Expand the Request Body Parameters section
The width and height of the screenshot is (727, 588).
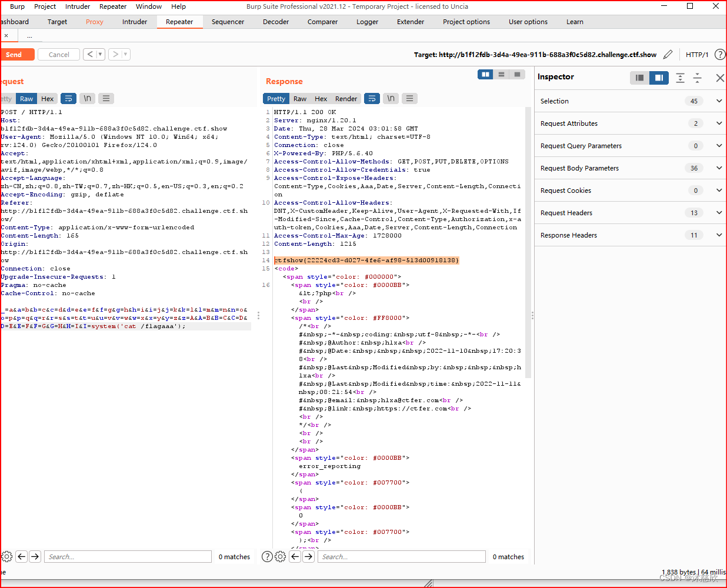718,168
